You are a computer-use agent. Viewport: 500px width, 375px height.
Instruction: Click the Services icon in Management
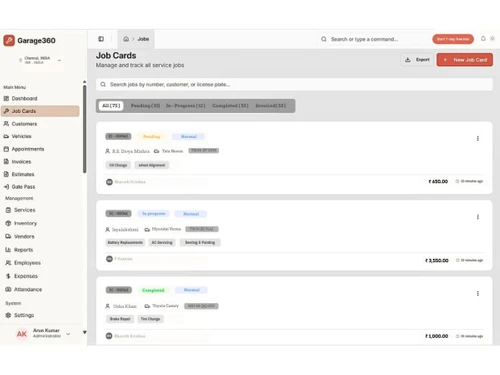(x=8, y=210)
